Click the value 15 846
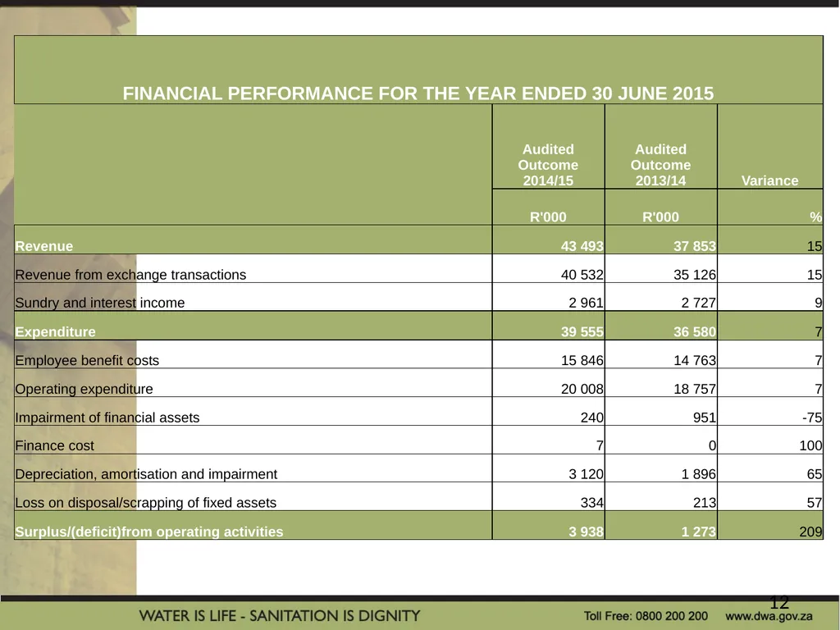 pyautogui.click(x=582, y=361)
